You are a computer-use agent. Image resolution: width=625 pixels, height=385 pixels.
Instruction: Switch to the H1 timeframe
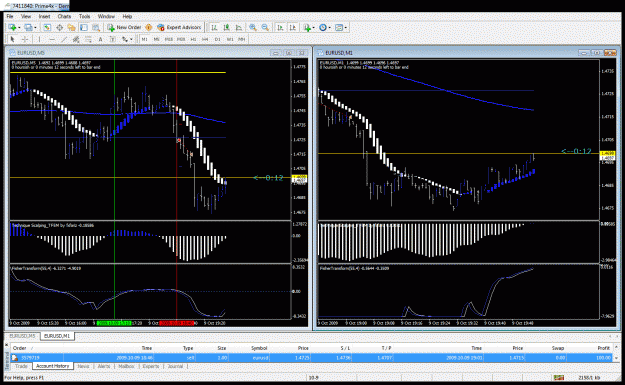(x=193, y=39)
